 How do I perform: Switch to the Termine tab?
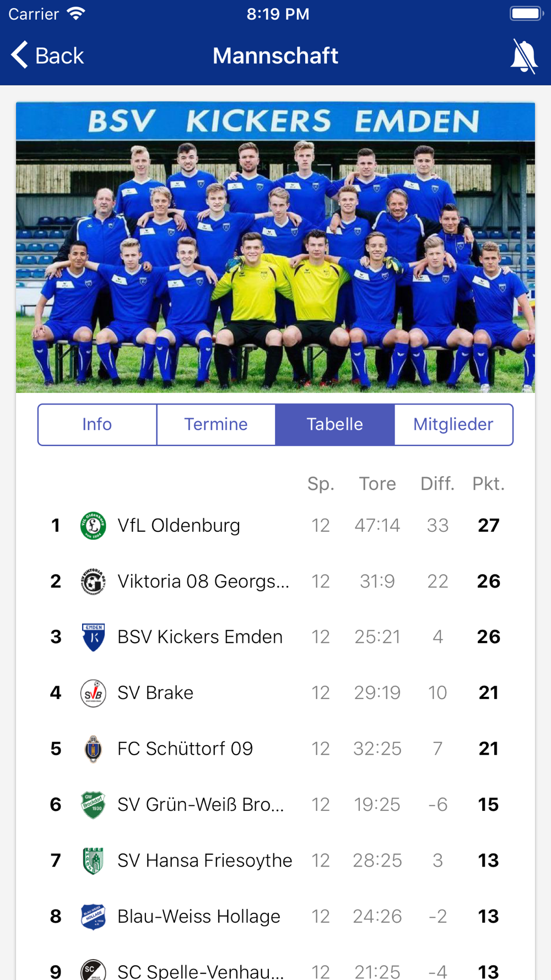216,424
